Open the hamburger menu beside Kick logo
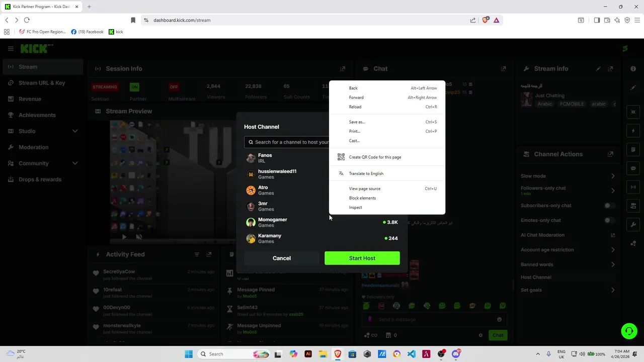This screenshot has height=362, width=644. 11,49
